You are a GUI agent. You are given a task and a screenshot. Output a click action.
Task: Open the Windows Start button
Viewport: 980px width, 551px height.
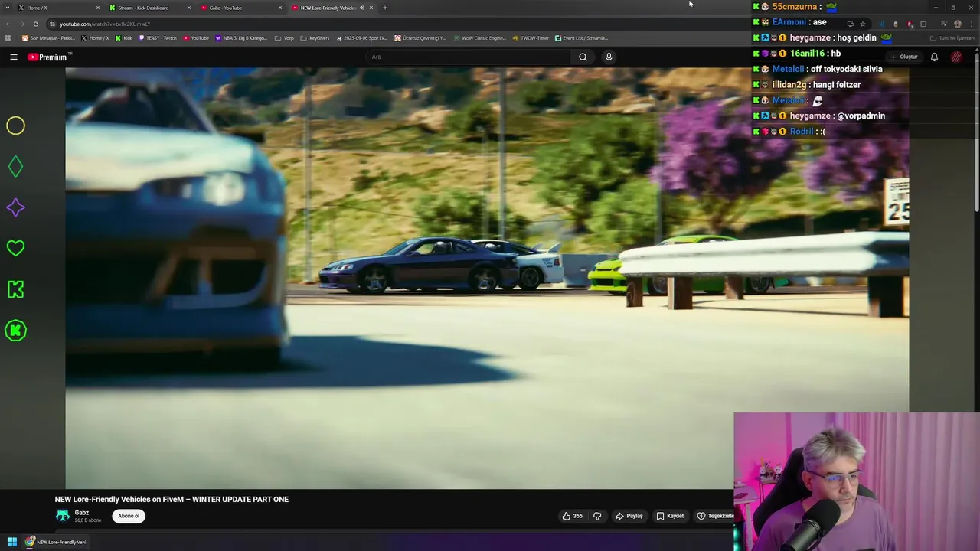click(12, 542)
